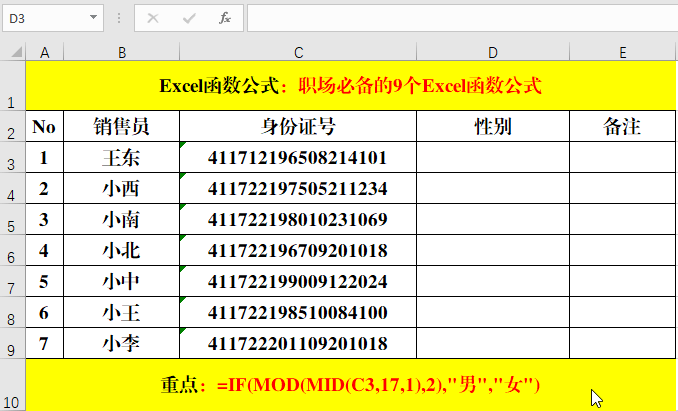
Task: Select ID cell 411722197505211234
Action: 298,188
